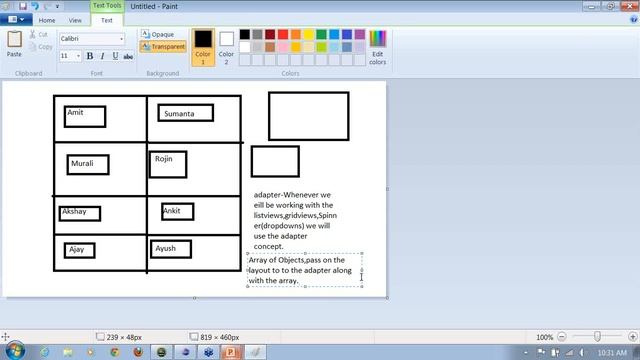
Task: Pick the pink rose color swatch
Action: (x=283, y=47)
